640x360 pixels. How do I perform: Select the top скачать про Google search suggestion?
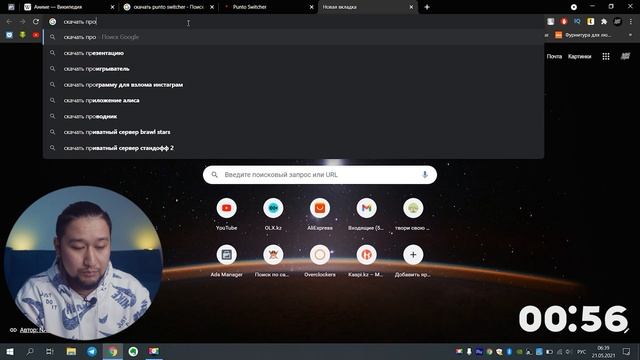coord(293,37)
